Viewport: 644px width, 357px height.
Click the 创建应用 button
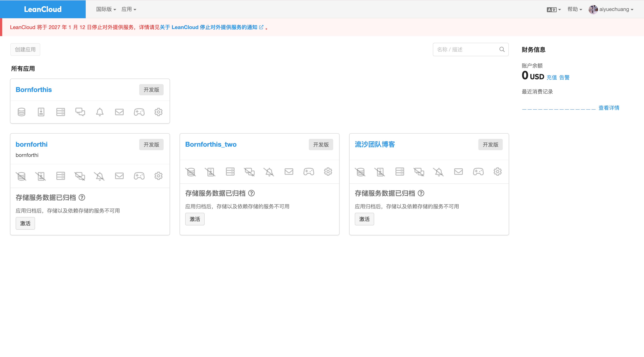[25, 50]
